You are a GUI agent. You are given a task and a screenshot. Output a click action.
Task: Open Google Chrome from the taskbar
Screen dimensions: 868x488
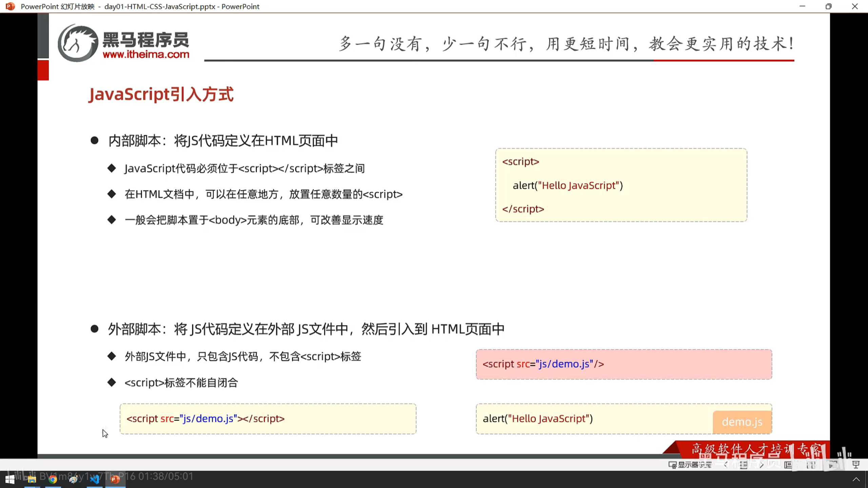(53, 479)
